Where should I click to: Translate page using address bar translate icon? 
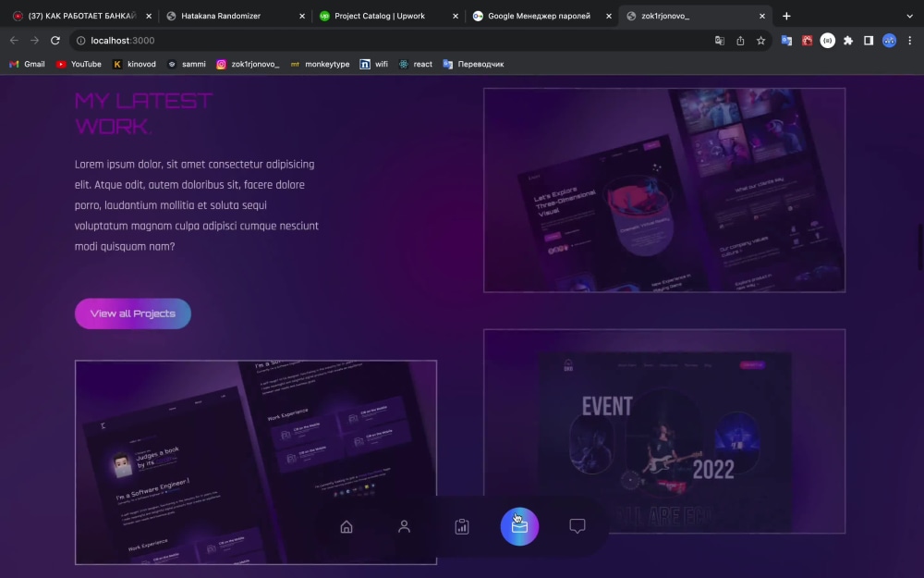click(720, 41)
